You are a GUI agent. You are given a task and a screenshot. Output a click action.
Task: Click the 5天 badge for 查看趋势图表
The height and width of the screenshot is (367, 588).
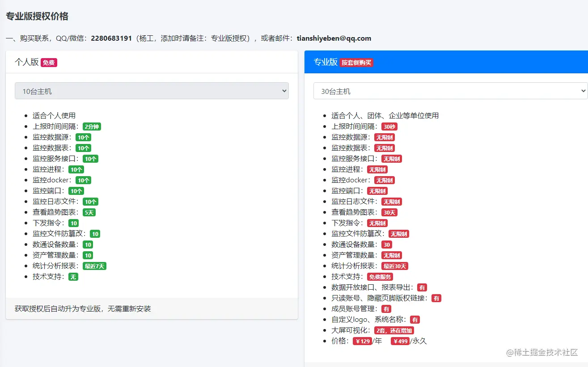[x=89, y=212]
